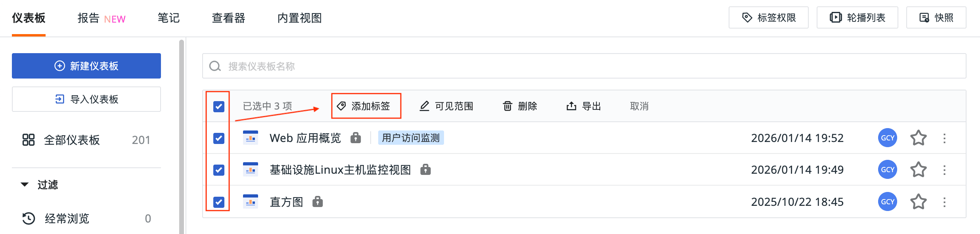Focus the 搜索仪表板名称 search field
Screen dimensions: 980x234
[584, 66]
